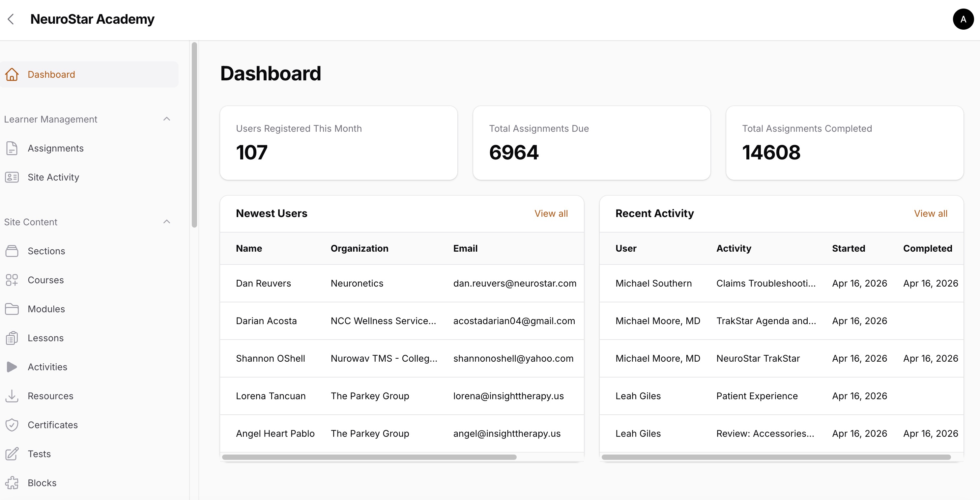
Task: Open the profile avatar marked A
Action: (x=963, y=19)
